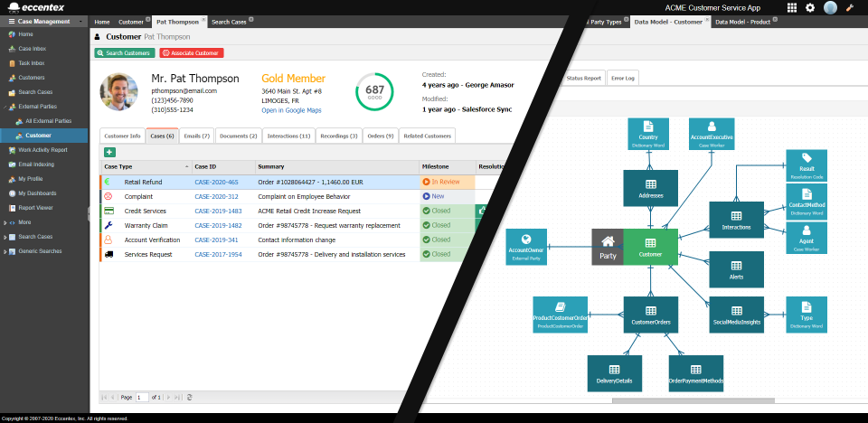Switch to the Search Cases top tab

(x=229, y=23)
